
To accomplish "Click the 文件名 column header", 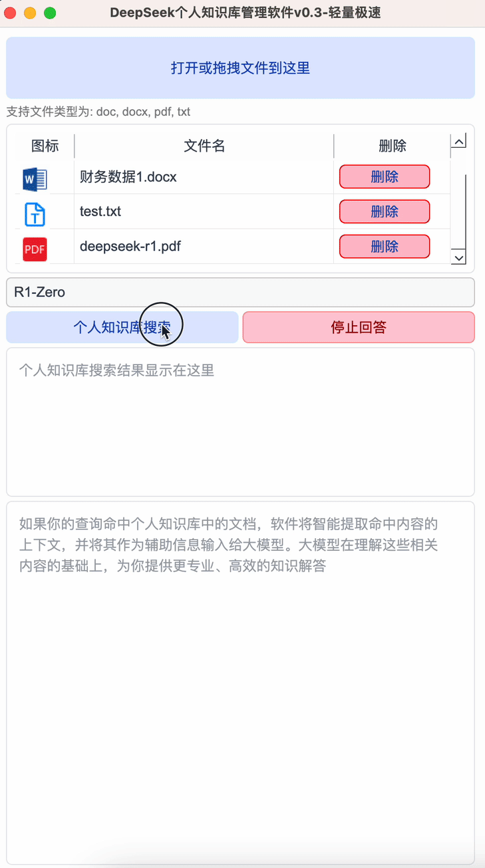I will pos(204,146).
